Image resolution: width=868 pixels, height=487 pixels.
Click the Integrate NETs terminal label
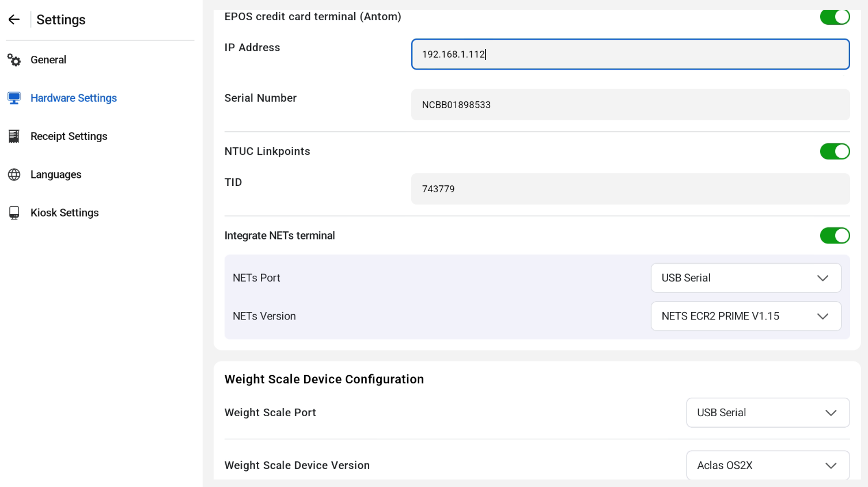pyautogui.click(x=279, y=235)
